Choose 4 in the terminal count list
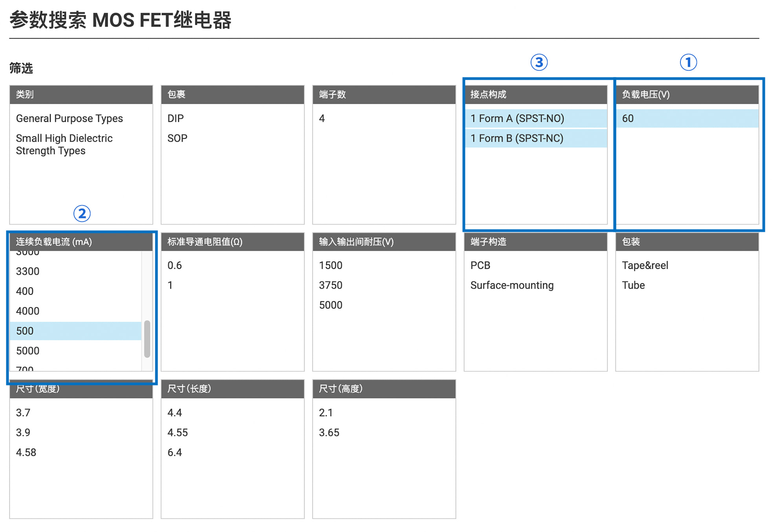772x532 pixels. (322, 118)
